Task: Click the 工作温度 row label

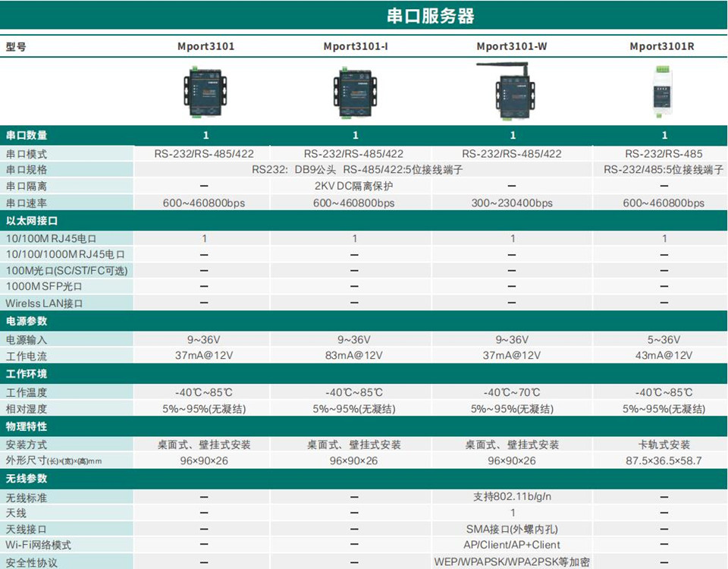Action: tap(27, 392)
